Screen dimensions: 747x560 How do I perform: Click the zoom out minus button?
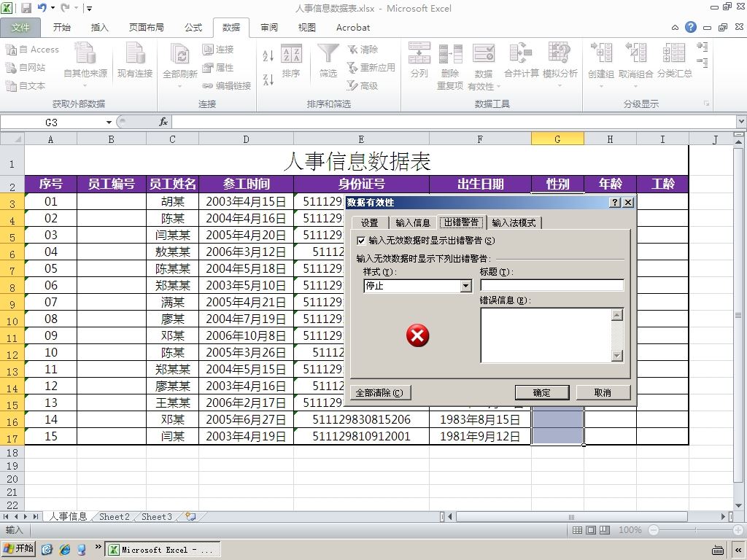click(x=654, y=530)
